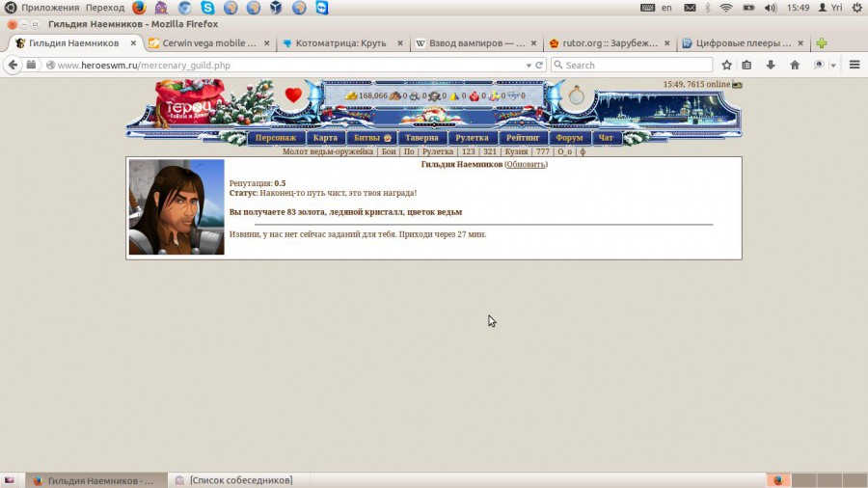Screen dimensions: 868x488
Task: Click the mercenary character portrait
Action: [176, 207]
